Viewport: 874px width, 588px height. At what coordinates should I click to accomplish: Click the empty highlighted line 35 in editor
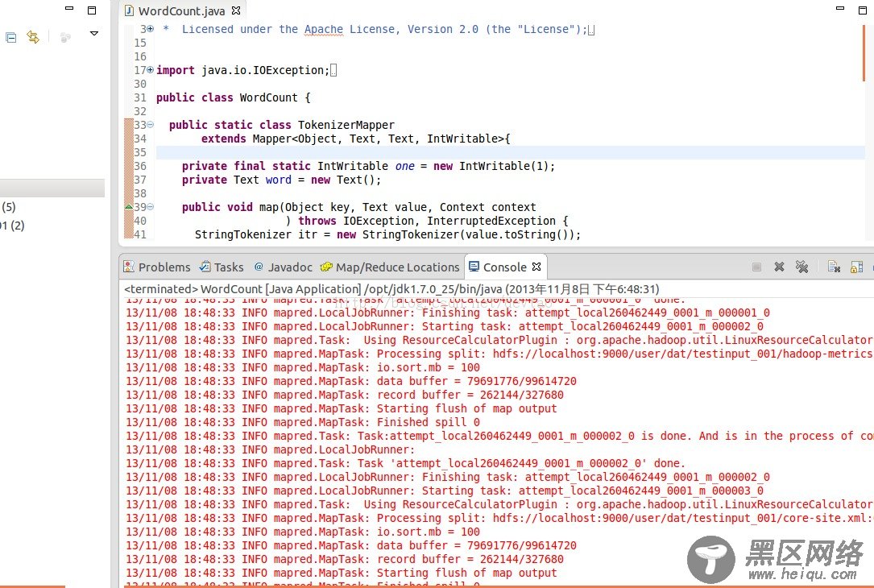pos(510,152)
